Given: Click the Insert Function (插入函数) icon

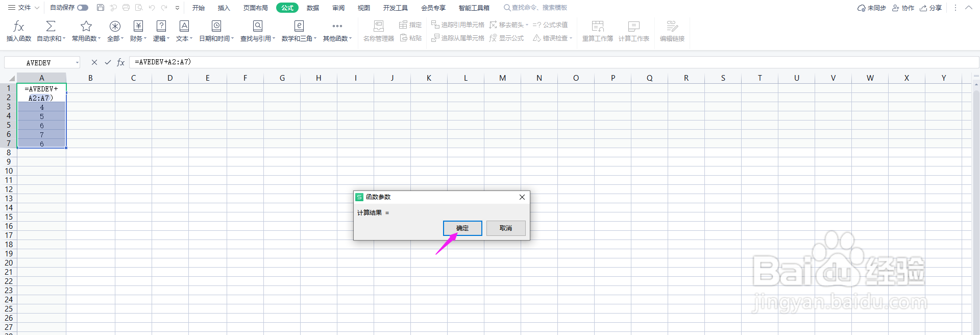Looking at the screenshot, I should point(19,26).
